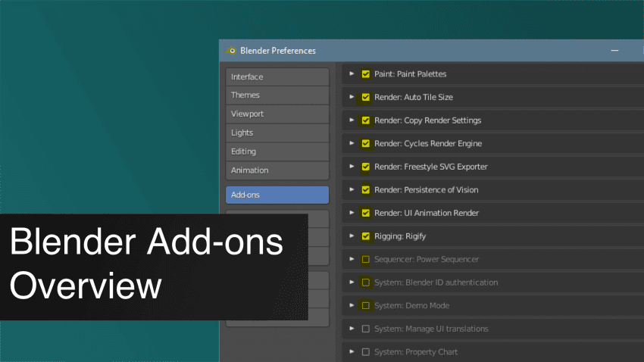The width and height of the screenshot is (644, 362).
Task: Uncheck Persistence of Vision add-on
Action: 365,189
